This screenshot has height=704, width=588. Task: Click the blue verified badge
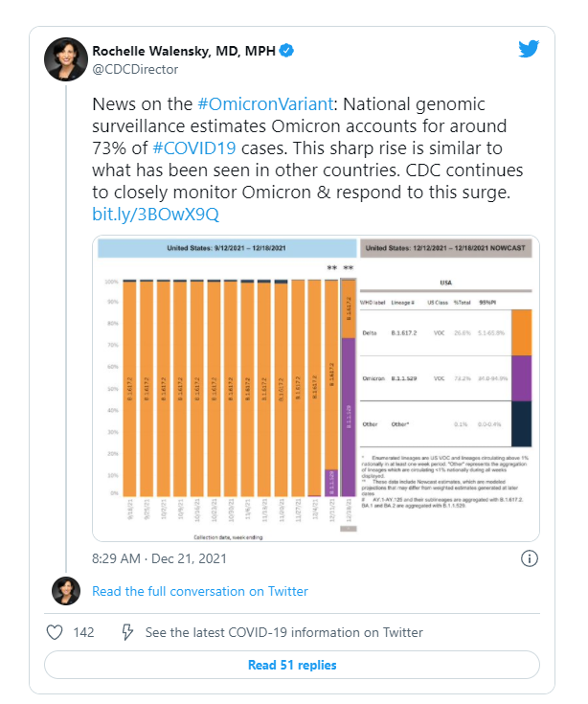[x=284, y=50]
